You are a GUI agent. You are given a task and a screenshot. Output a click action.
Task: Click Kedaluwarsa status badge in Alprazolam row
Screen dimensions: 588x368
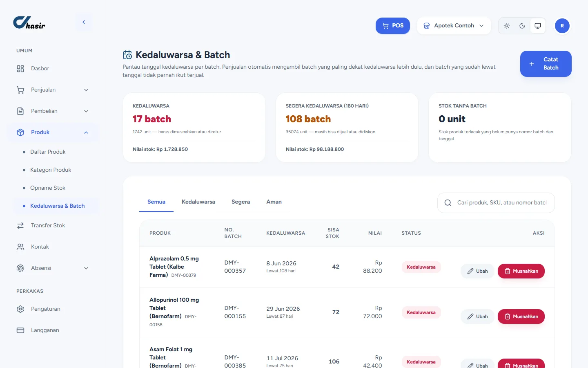click(x=421, y=267)
